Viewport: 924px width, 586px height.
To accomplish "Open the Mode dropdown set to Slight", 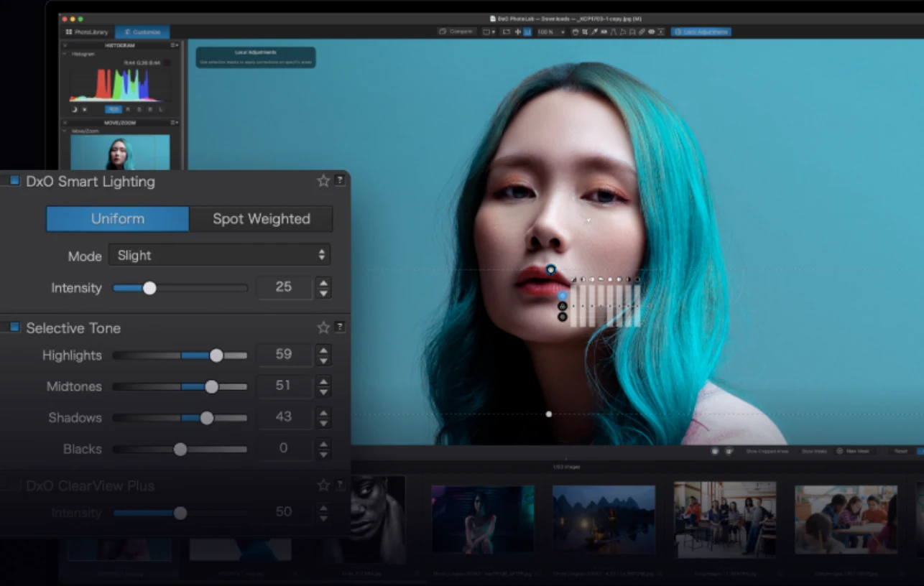I will 220,255.
